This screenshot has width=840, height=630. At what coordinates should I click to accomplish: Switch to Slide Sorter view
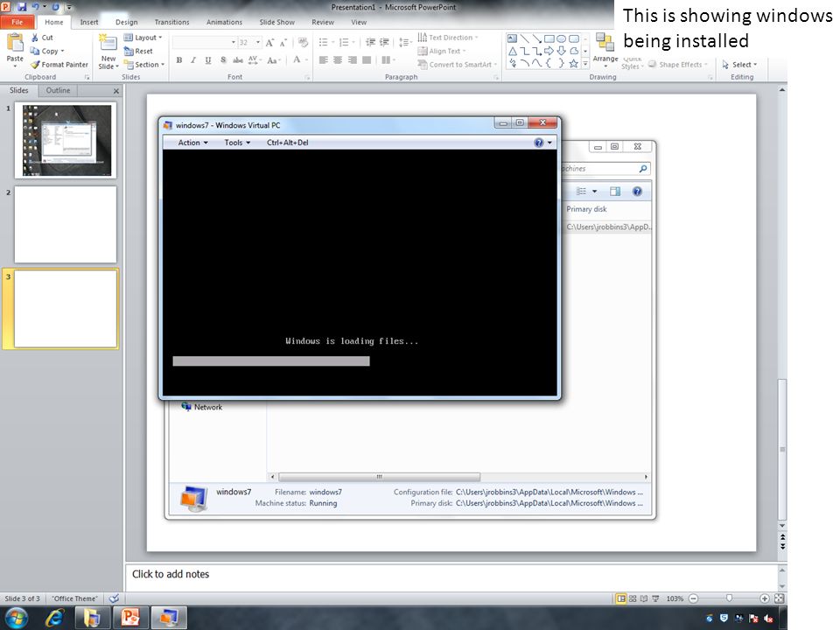pos(633,598)
